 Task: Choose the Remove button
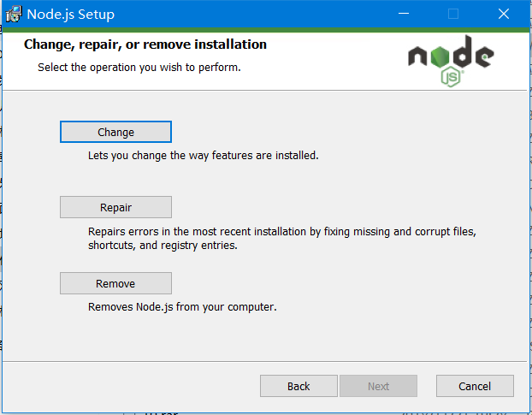click(115, 283)
